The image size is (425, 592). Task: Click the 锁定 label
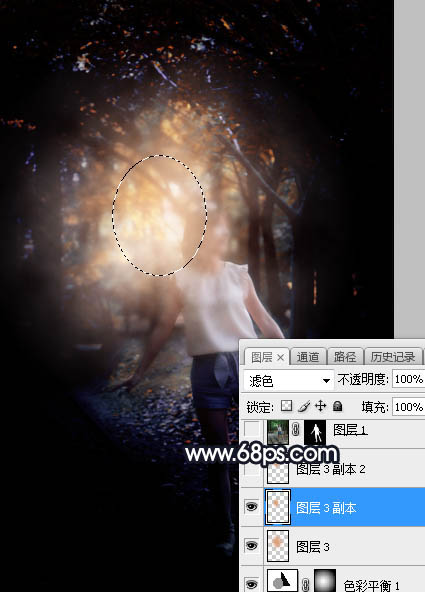(x=260, y=407)
